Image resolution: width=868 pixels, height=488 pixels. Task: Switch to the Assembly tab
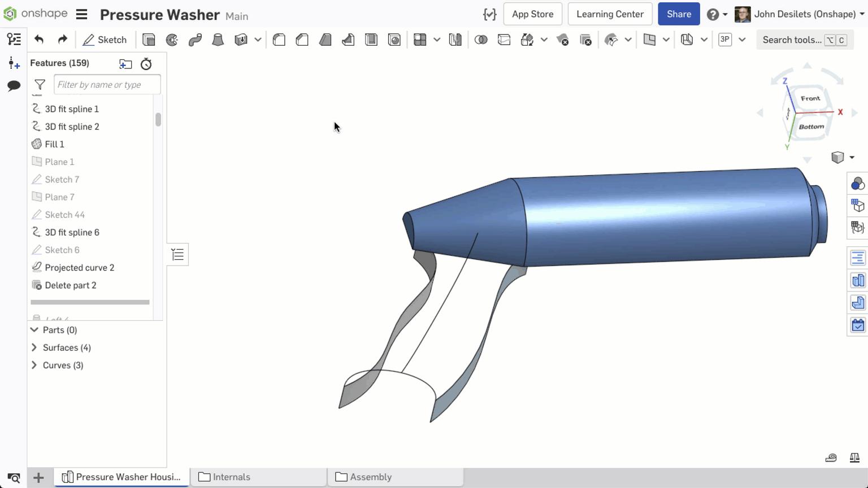pyautogui.click(x=371, y=477)
